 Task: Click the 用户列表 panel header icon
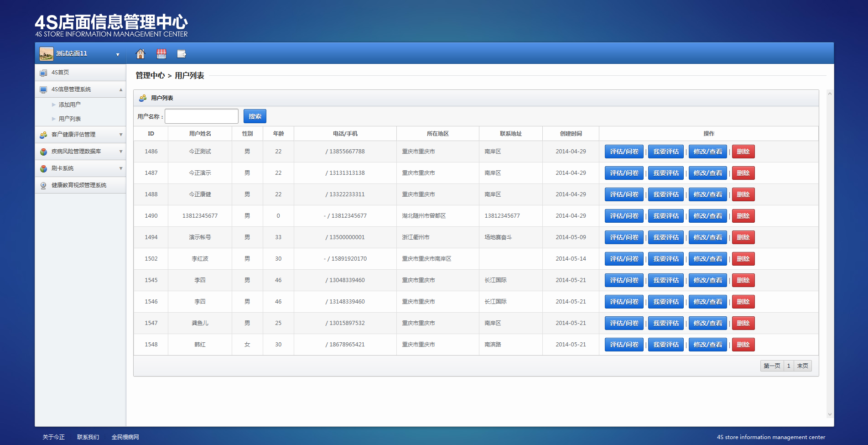pyautogui.click(x=143, y=98)
